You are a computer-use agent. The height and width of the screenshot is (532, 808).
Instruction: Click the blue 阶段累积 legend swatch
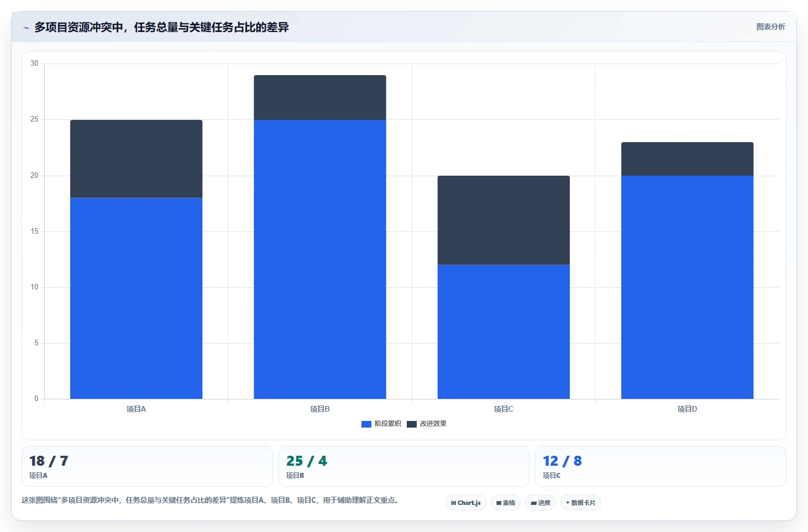(x=366, y=424)
